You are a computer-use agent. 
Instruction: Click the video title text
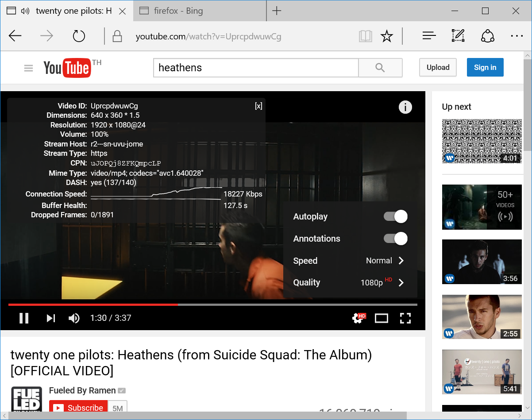pos(191,362)
